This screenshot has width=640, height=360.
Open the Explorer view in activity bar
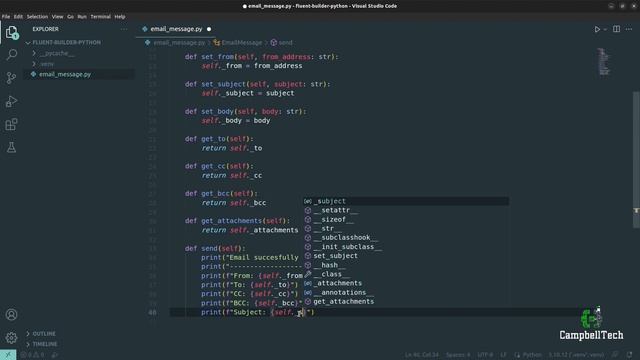click(11, 32)
